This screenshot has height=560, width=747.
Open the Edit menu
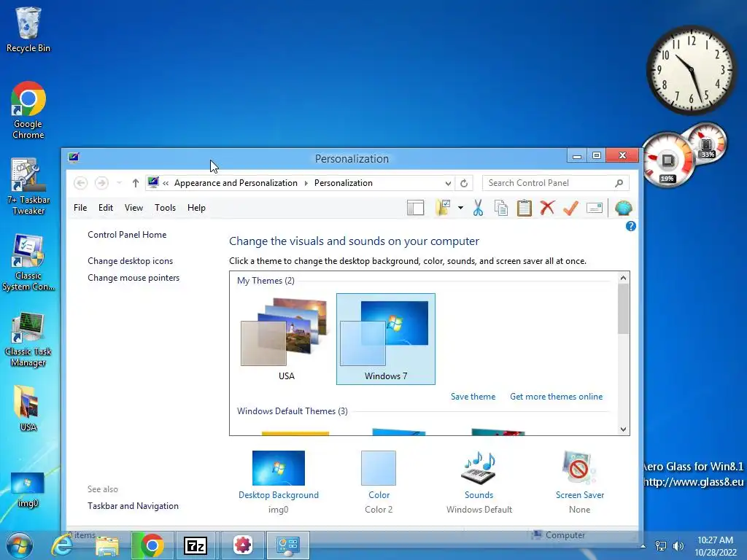[x=106, y=208]
